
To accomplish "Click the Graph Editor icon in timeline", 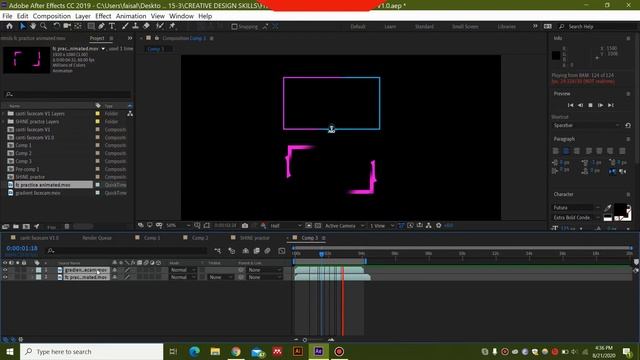I will point(282,251).
